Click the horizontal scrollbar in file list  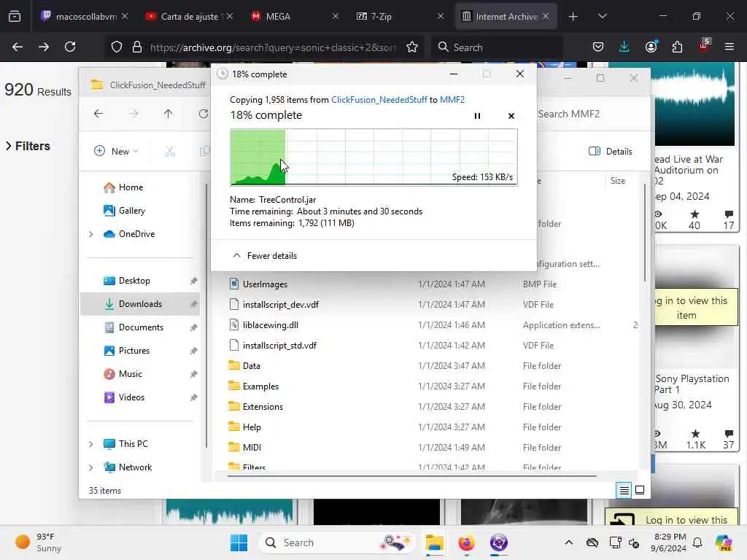(411, 475)
